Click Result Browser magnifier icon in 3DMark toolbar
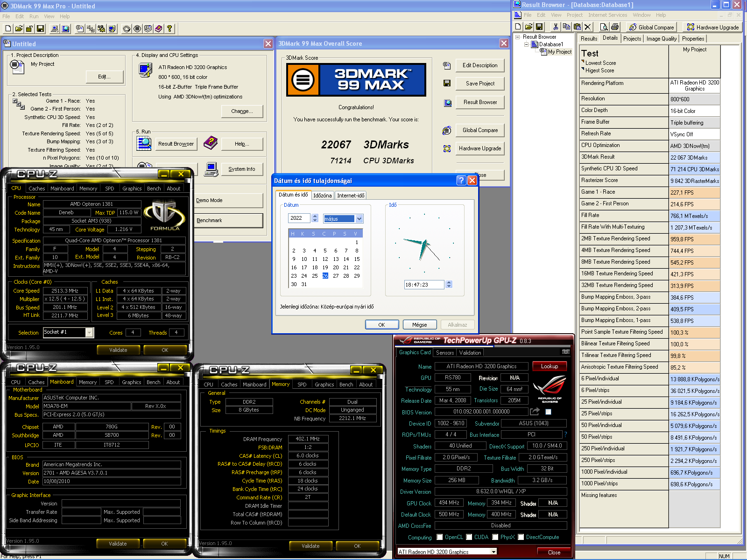747x560 pixels. (x=65, y=28)
